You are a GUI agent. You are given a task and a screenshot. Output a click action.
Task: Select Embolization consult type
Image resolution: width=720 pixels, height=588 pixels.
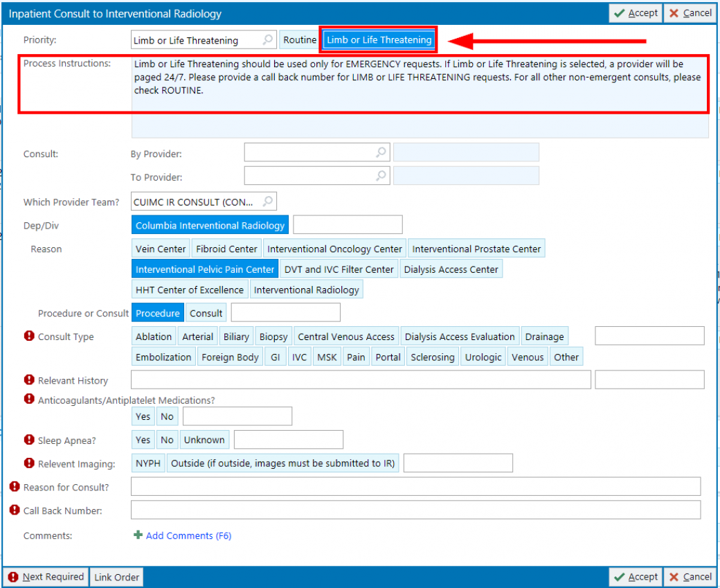pyautogui.click(x=163, y=357)
